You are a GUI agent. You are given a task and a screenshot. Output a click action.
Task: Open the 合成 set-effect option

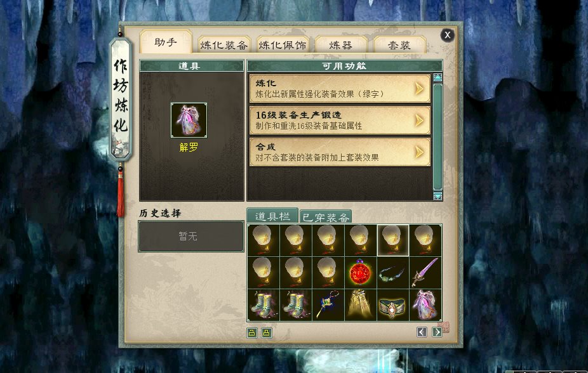[x=340, y=152]
